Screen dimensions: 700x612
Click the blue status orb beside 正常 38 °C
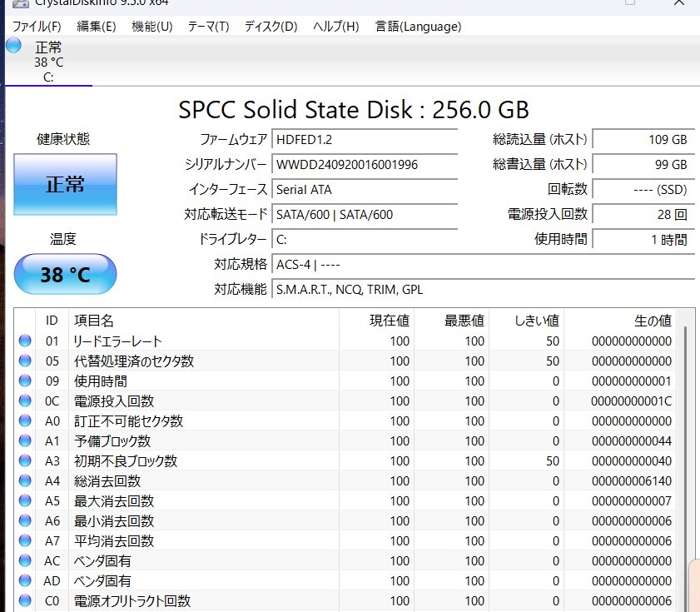tap(13, 46)
